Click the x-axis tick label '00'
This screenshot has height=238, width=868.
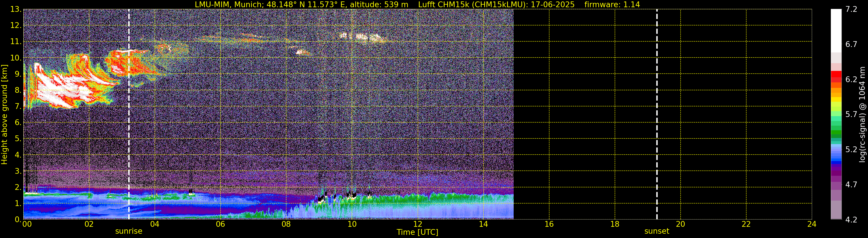point(27,224)
